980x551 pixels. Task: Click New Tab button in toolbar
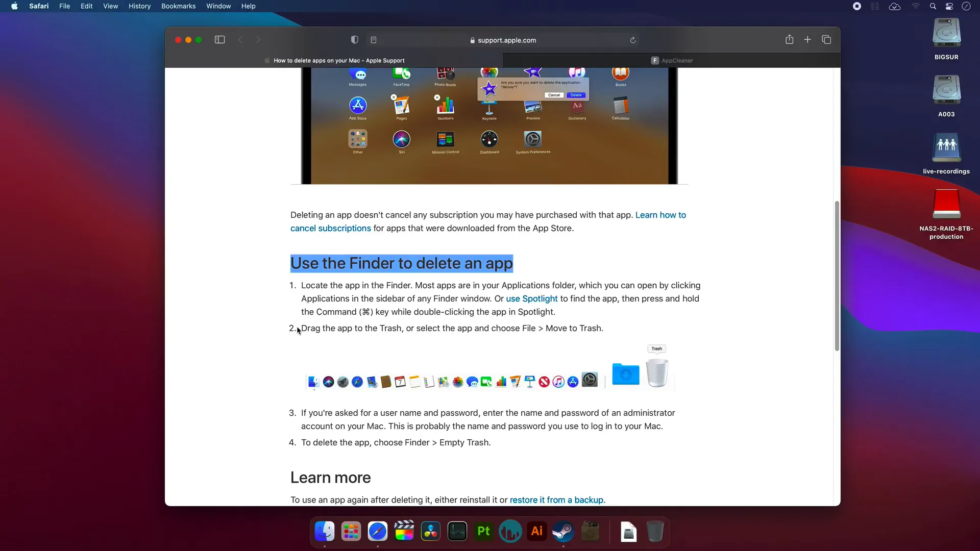coord(807,40)
